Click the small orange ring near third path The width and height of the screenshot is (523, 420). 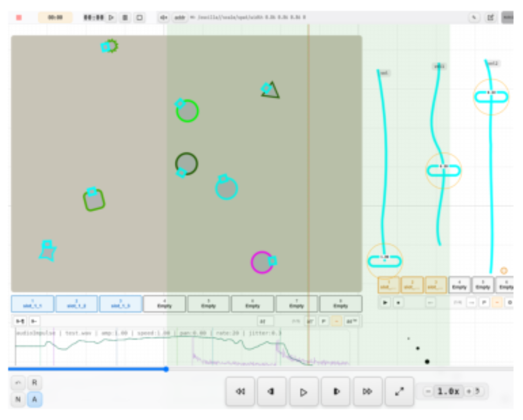(504, 271)
